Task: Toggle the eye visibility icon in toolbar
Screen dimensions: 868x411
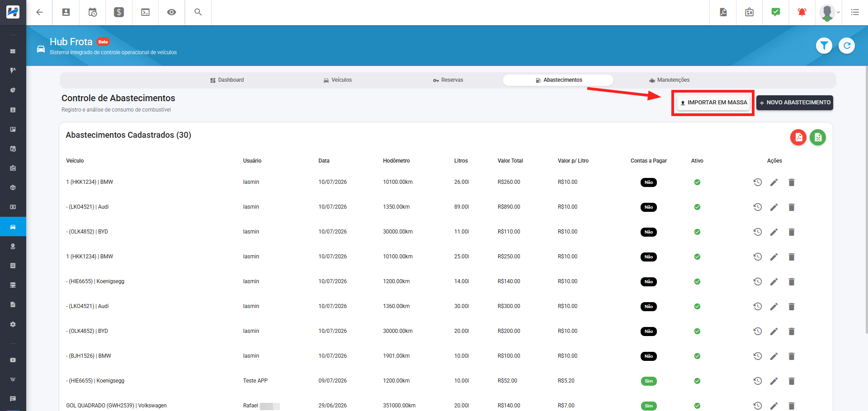Action: click(x=171, y=12)
